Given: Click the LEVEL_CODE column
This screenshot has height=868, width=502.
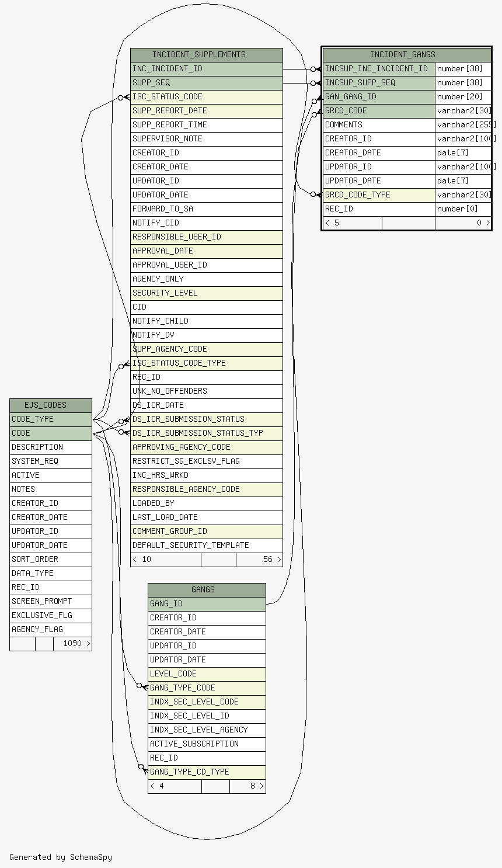Looking at the screenshot, I should [207, 674].
